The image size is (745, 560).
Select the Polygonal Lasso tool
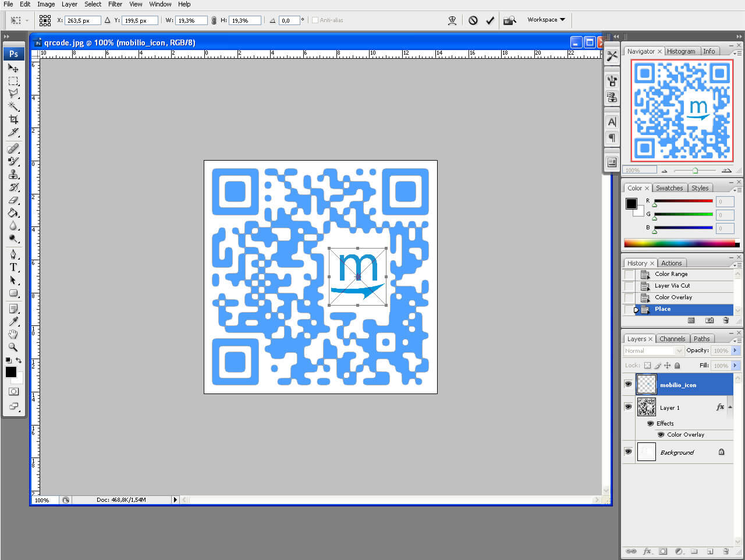(x=13, y=93)
